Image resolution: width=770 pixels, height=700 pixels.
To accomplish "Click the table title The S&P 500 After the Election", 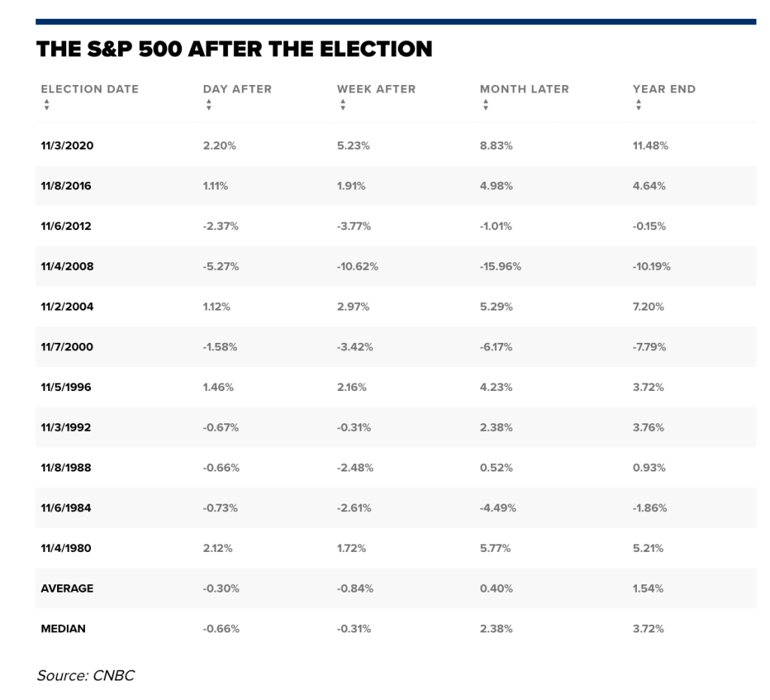I will click(234, 50).
